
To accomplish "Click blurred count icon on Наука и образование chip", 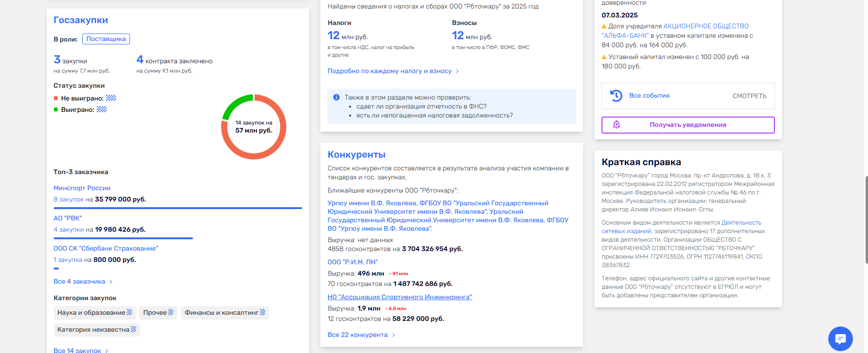I will (x=129, y=312).
